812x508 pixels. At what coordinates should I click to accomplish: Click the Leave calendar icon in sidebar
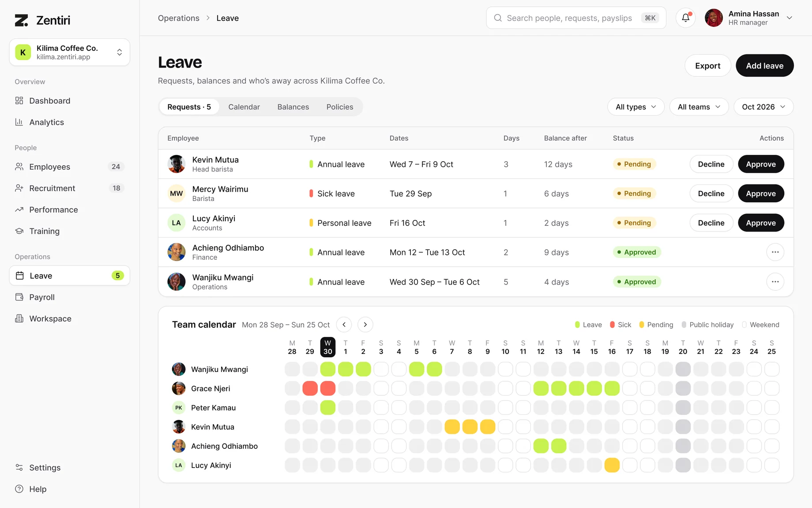(x=19, y=276)
